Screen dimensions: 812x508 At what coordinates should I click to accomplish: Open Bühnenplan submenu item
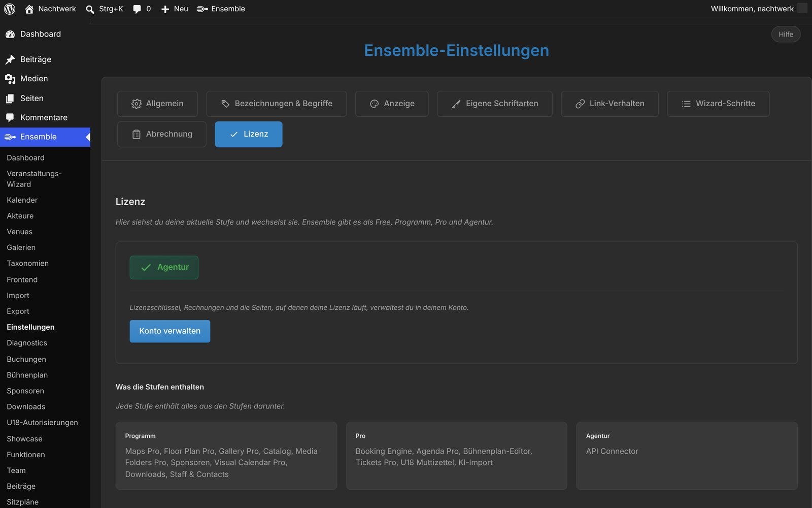(x=27, y=375)
